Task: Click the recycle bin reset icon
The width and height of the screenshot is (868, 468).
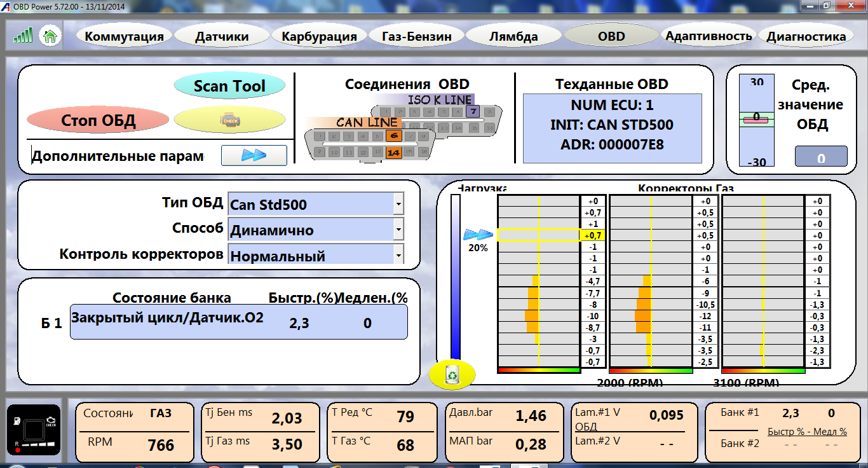Action: [452, 375]
